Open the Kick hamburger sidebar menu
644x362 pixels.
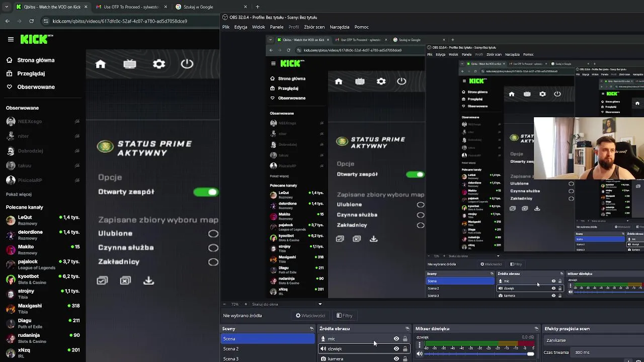tap(11, 39)
